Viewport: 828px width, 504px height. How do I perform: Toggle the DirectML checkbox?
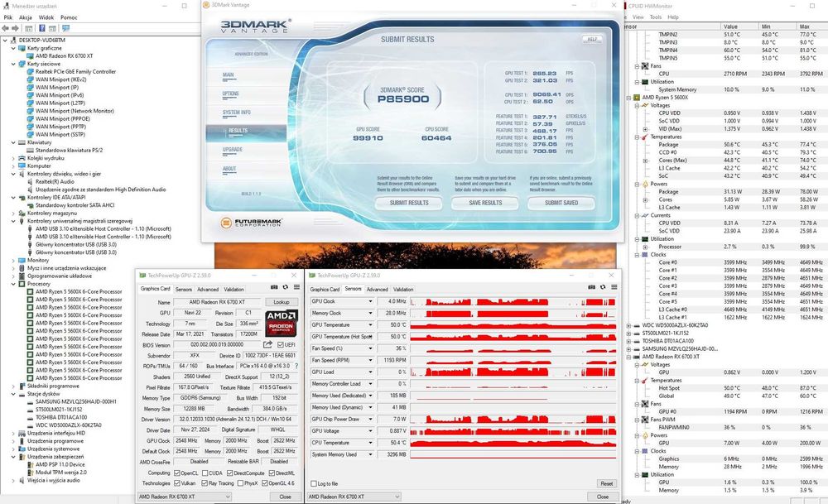272,473
